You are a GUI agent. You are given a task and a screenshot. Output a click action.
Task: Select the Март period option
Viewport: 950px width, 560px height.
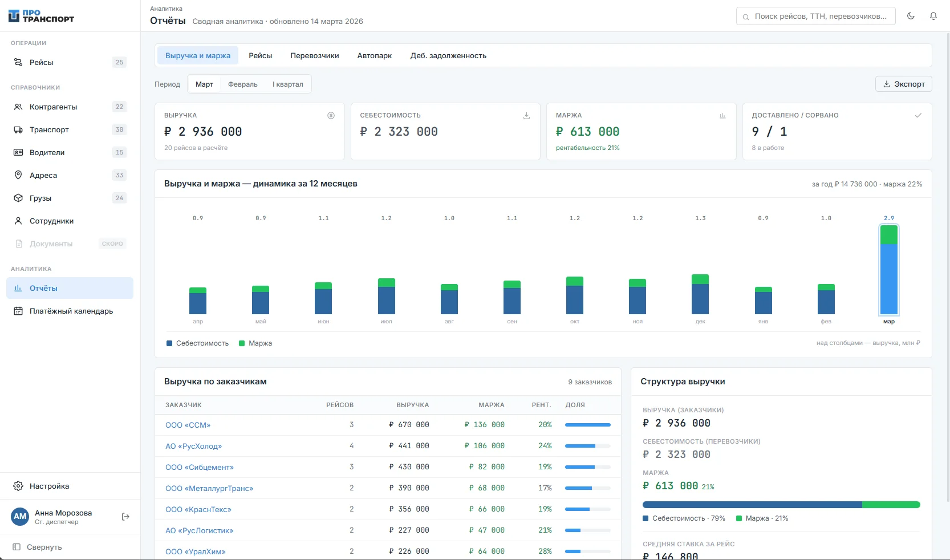pyautogui.click(x=204, y=84)
